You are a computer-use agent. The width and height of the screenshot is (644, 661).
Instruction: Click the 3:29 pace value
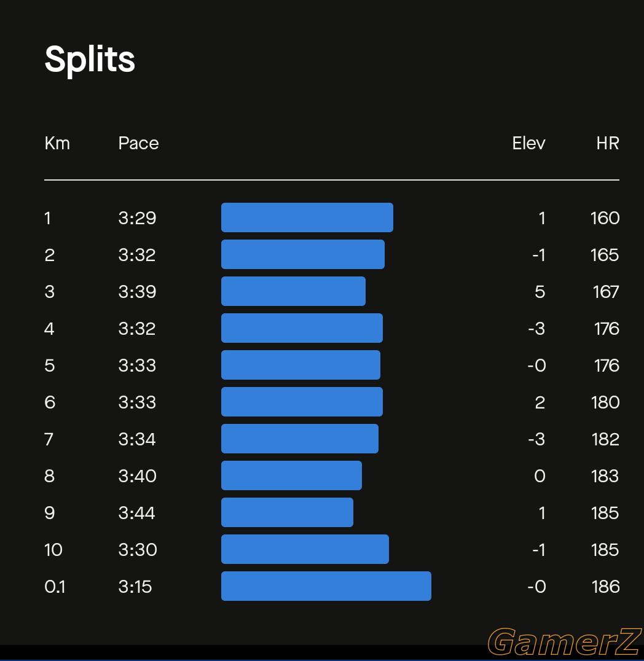pos(137,218)
